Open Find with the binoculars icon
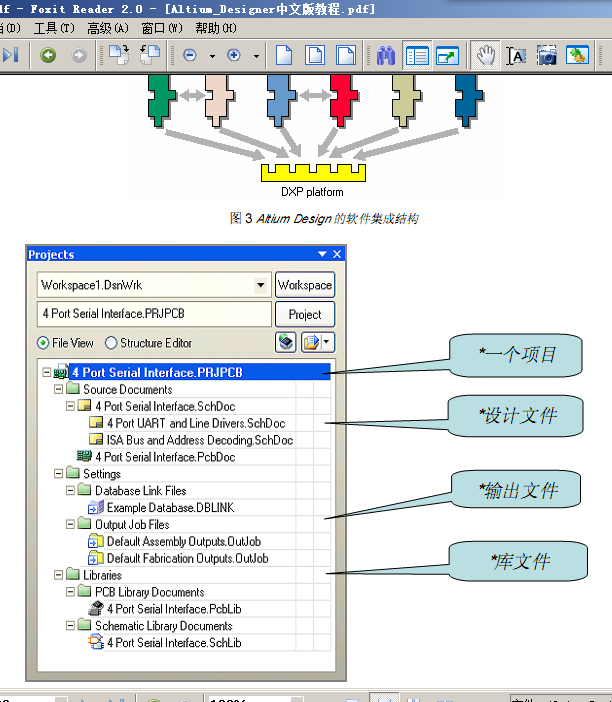This screenshot has height=702, width=612. pyautogui.click(x=385, y=56)
